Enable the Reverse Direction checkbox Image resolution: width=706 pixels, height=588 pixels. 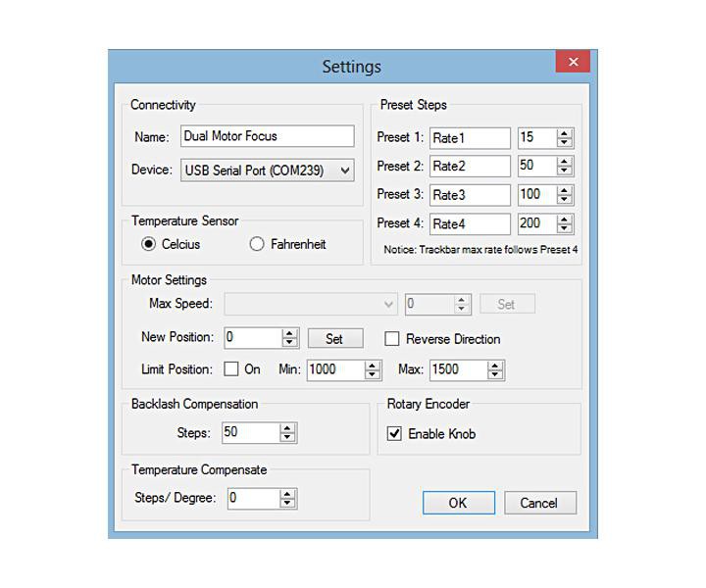tap(392, 339)
